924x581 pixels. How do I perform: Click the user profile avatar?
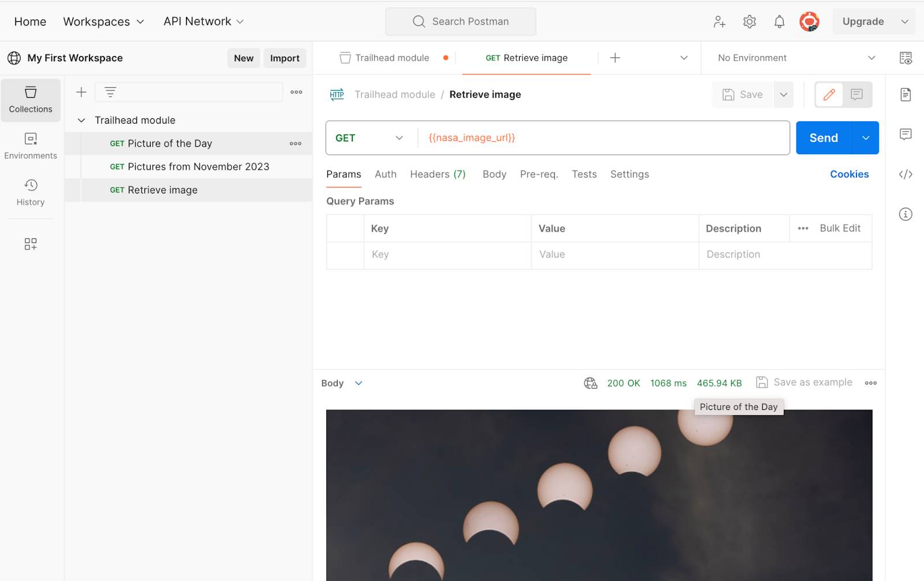coord(809,21)
